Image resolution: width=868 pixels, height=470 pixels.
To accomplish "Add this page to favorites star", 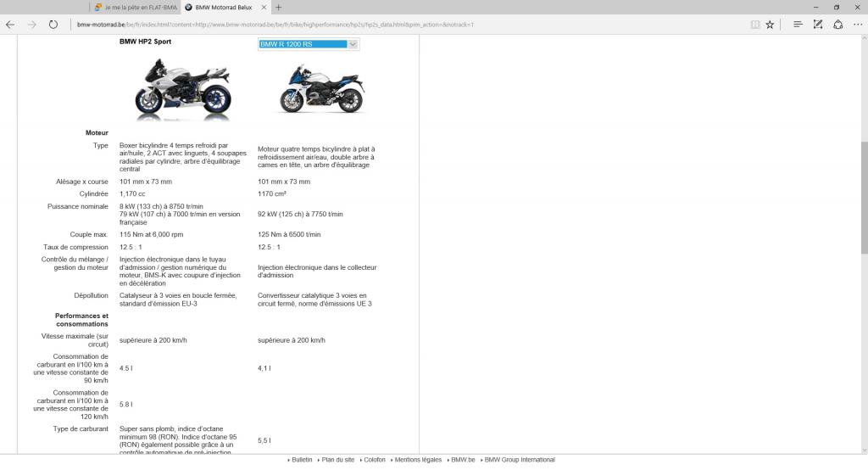I will (x=770, y=25).
